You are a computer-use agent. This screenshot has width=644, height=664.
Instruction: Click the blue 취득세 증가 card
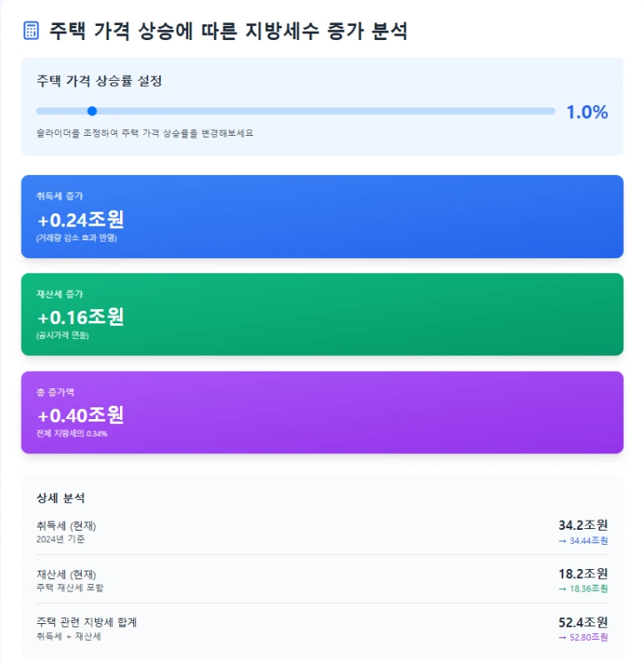pyautogui.click(x=322, y=216)
